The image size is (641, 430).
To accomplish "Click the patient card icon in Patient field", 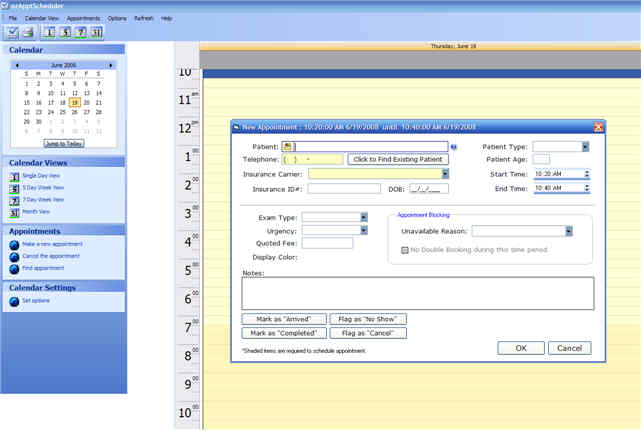I will (x=287, y=146).
